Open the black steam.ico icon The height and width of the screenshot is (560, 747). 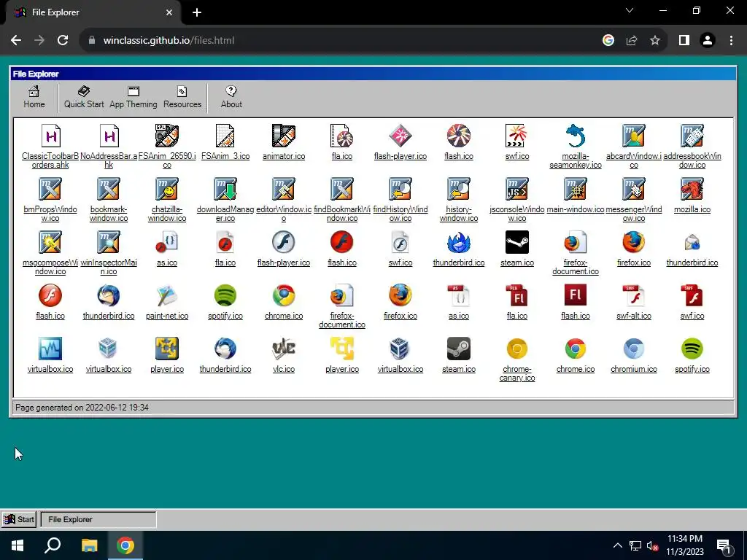tap(517, 242)
